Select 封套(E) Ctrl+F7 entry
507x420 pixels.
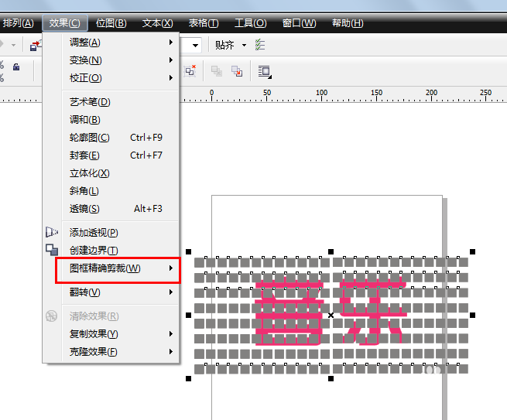120,155
